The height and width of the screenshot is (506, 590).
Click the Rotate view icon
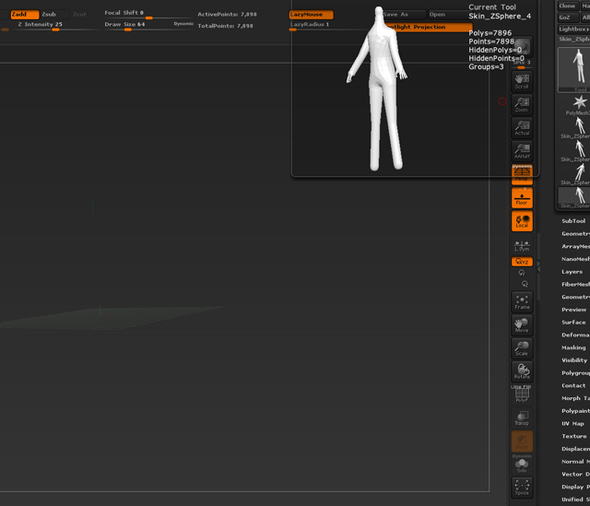pos(522,372)
